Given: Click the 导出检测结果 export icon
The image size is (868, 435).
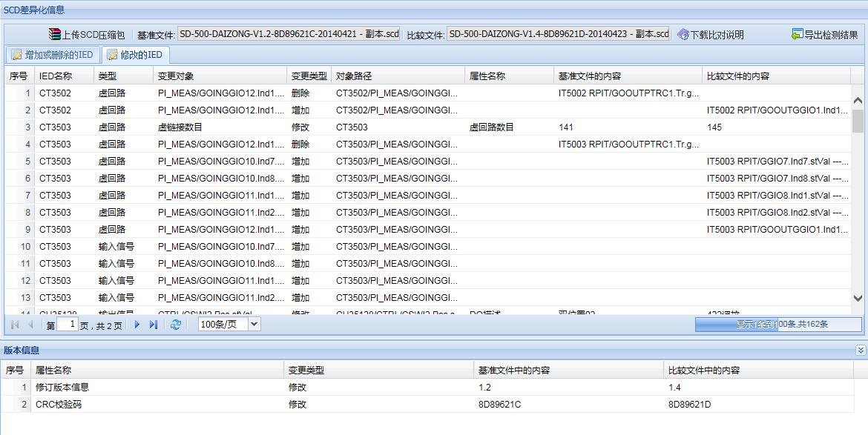Looking at the screenshot, I should [x=798, y=35].
